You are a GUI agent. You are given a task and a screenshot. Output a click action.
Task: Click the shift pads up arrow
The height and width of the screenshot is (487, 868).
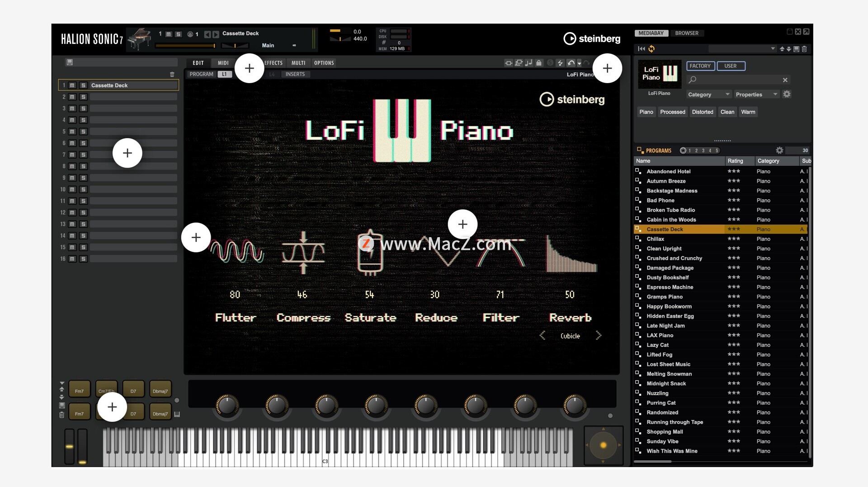pyautogui.click(x=62, y=389)
